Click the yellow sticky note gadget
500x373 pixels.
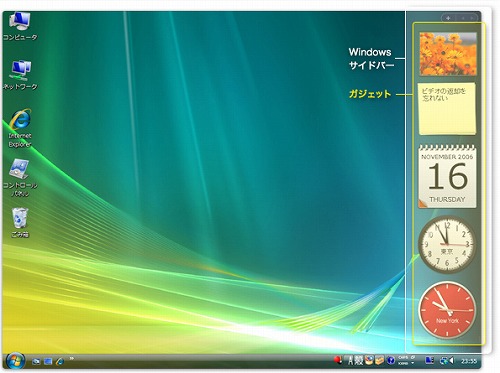pyautogui.click(x=447, y=109)
